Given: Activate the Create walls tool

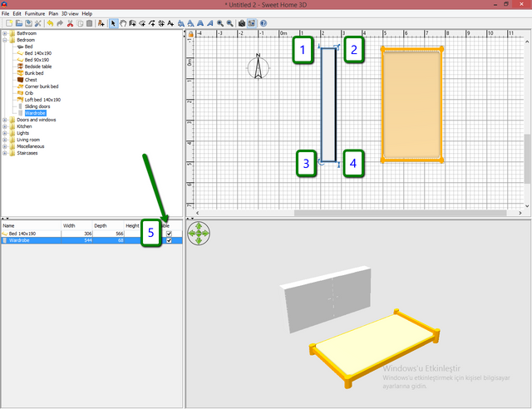Looking at the screenshot, I should (132, 23).
